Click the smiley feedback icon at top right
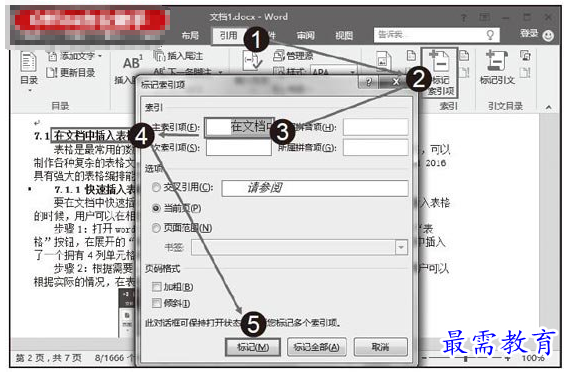The width and height of the screenshot is (564, 374). point(548,35)
